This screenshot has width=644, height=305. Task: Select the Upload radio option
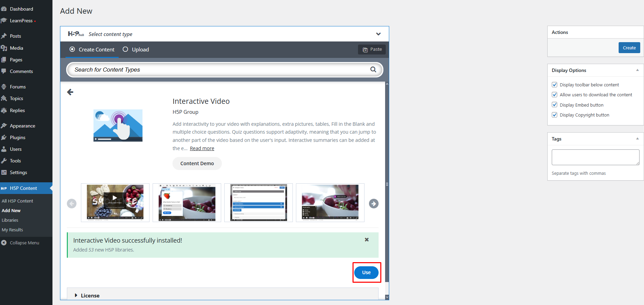pyautogui.click(x=126, y=49)
